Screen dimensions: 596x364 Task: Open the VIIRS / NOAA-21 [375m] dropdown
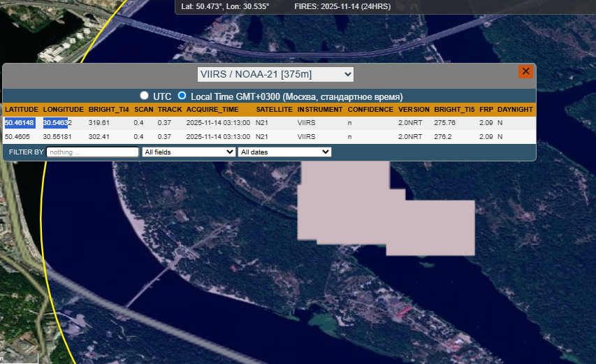275,74
